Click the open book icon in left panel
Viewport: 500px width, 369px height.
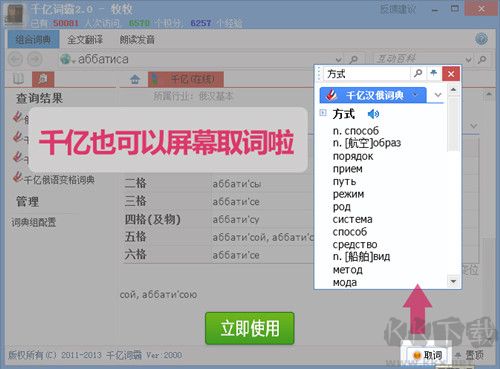18,79
